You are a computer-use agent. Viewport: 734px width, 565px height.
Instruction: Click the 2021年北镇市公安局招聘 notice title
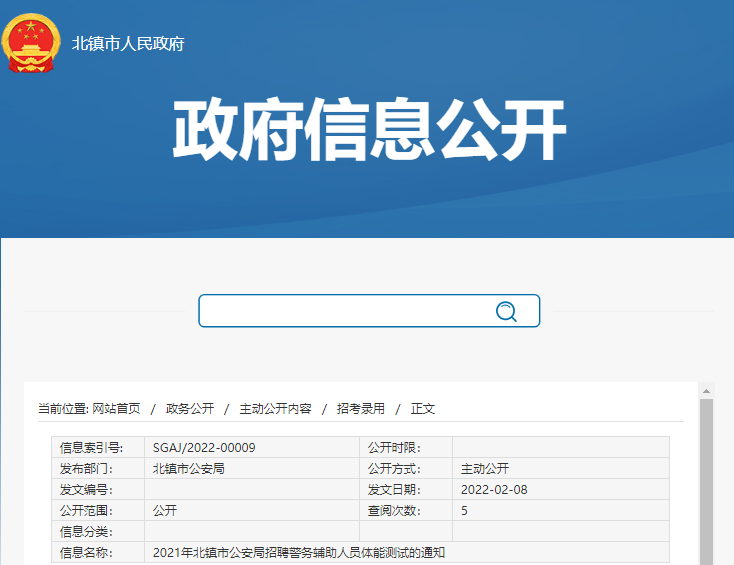298,553
